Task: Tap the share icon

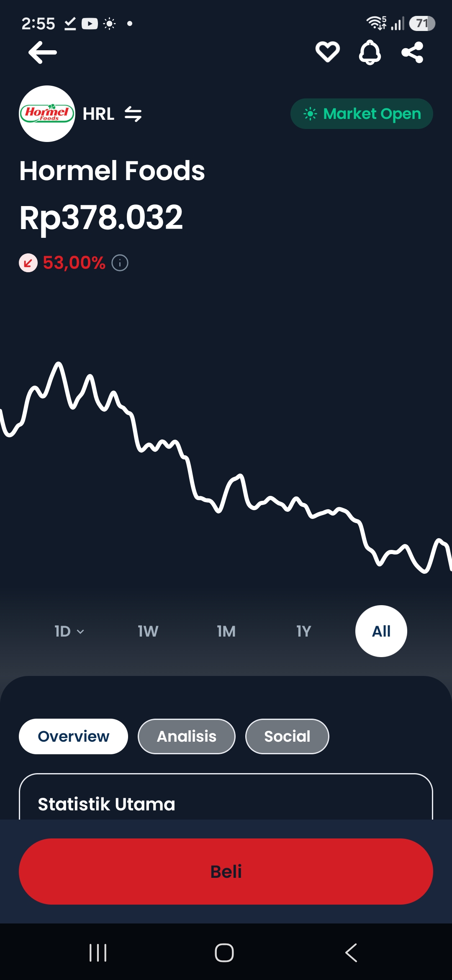Action: tap(412, 52)
